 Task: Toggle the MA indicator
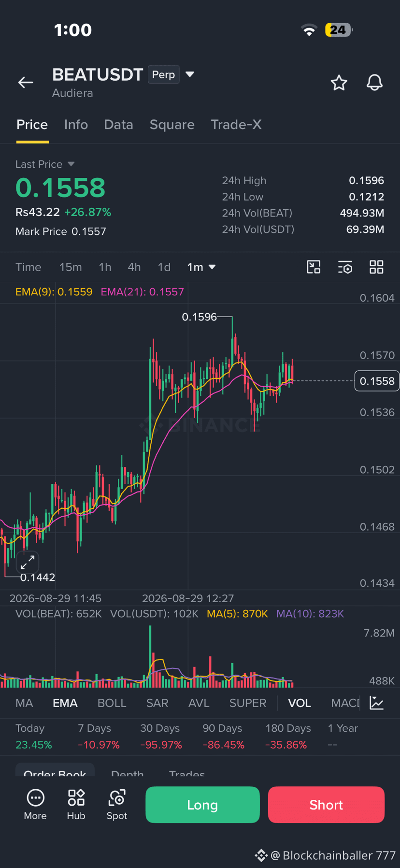(24, 703)
